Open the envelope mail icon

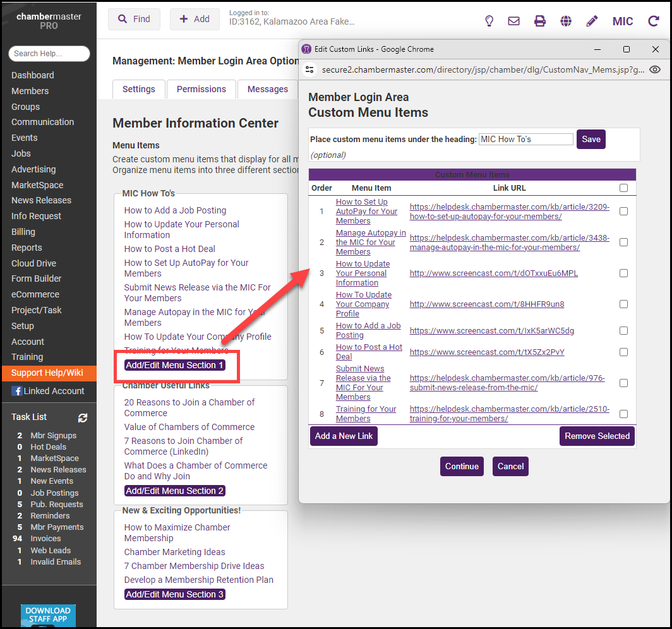[514, 21]
